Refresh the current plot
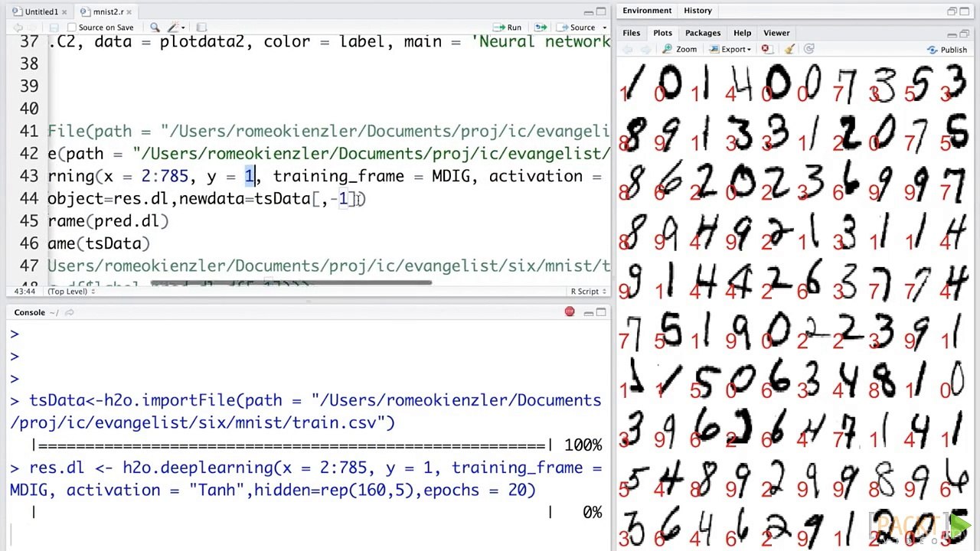This screenshot has height=551, width=980. click(x=810, y=50)
